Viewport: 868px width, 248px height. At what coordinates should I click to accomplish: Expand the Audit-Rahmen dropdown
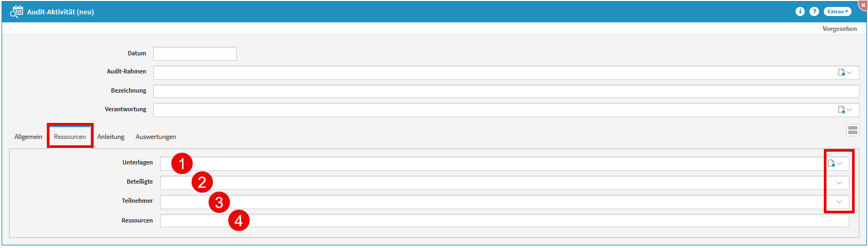850,72
